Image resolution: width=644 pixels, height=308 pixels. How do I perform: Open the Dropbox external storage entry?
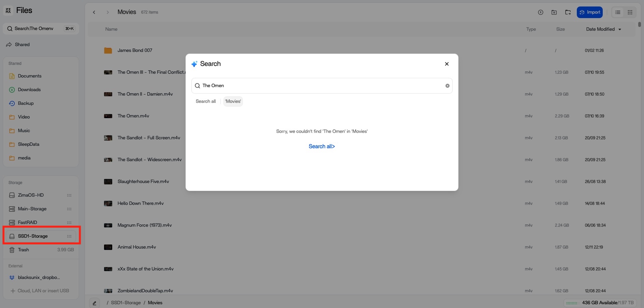(39, 277)
